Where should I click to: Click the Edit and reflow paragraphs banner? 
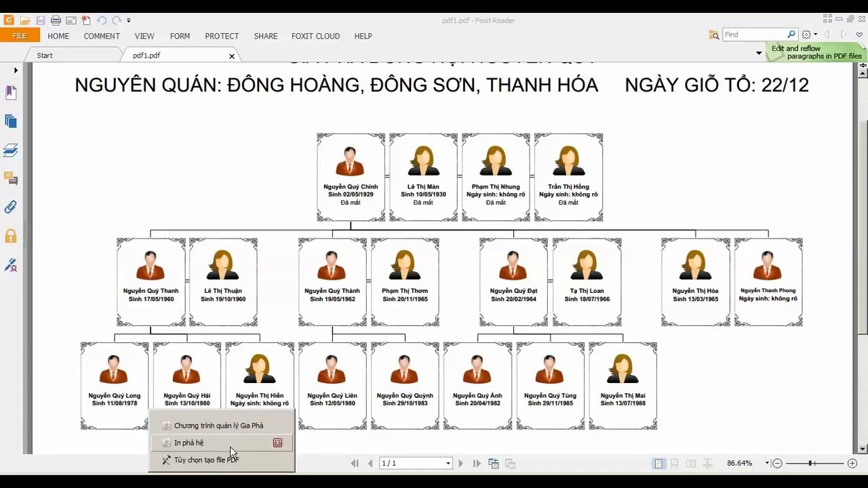click(816, 52)
